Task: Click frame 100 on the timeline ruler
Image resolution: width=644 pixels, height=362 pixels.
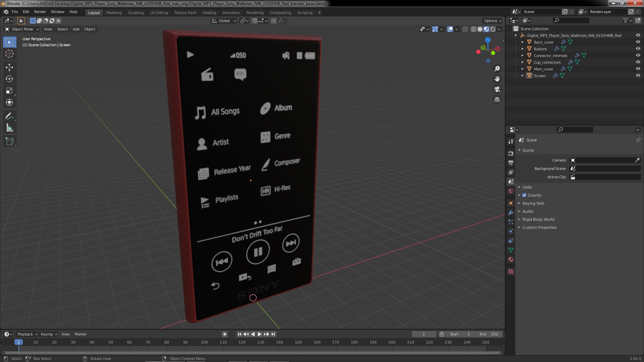Action: [204, 342]
